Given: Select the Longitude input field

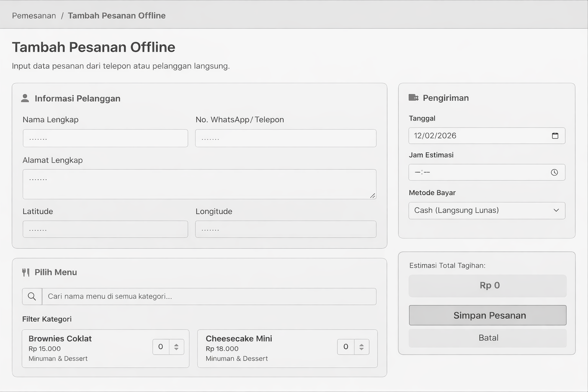Looking at the screenshot, I should click(286, 229).
